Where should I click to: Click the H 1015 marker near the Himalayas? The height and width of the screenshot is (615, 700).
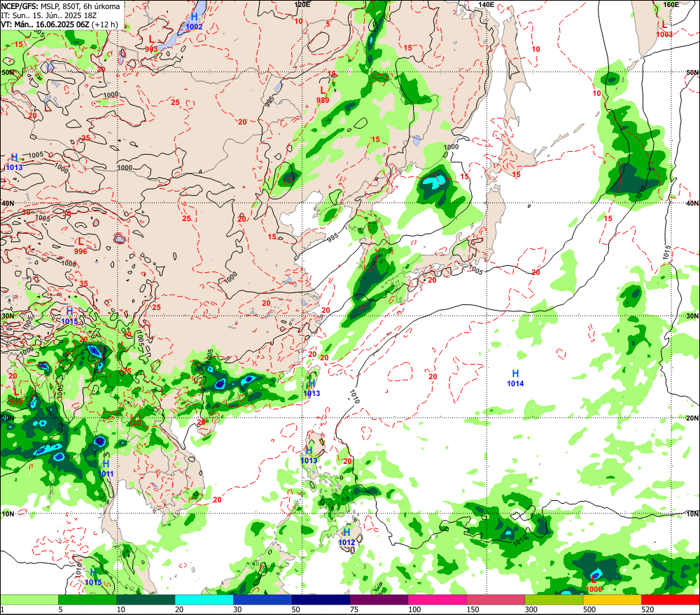pyautogui.click(x=69, y=316)
